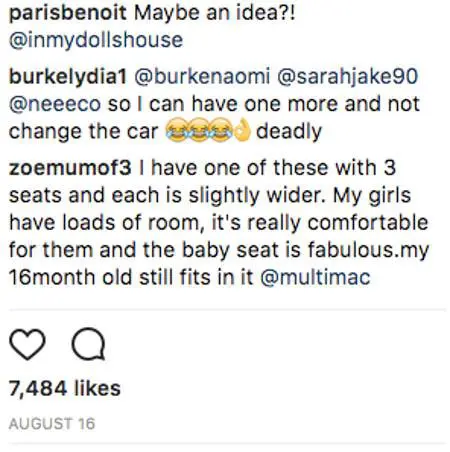Open burkelydia1's profile
450x452 pixels.
coord(68,77)
